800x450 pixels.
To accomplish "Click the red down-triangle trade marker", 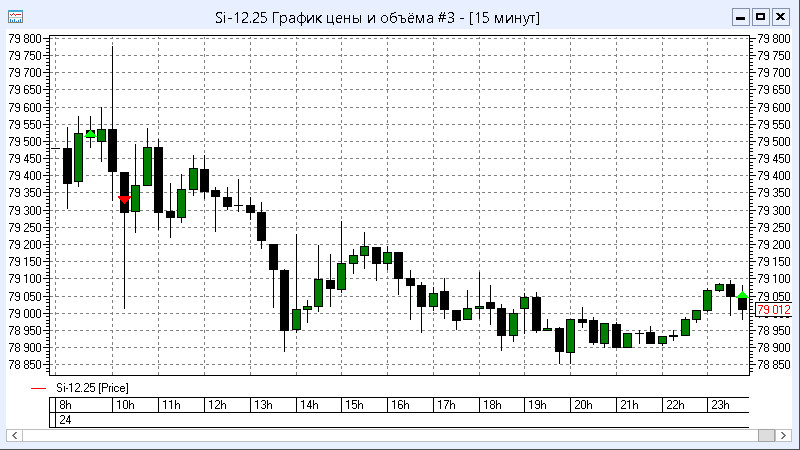I will (x=124, y=199).
